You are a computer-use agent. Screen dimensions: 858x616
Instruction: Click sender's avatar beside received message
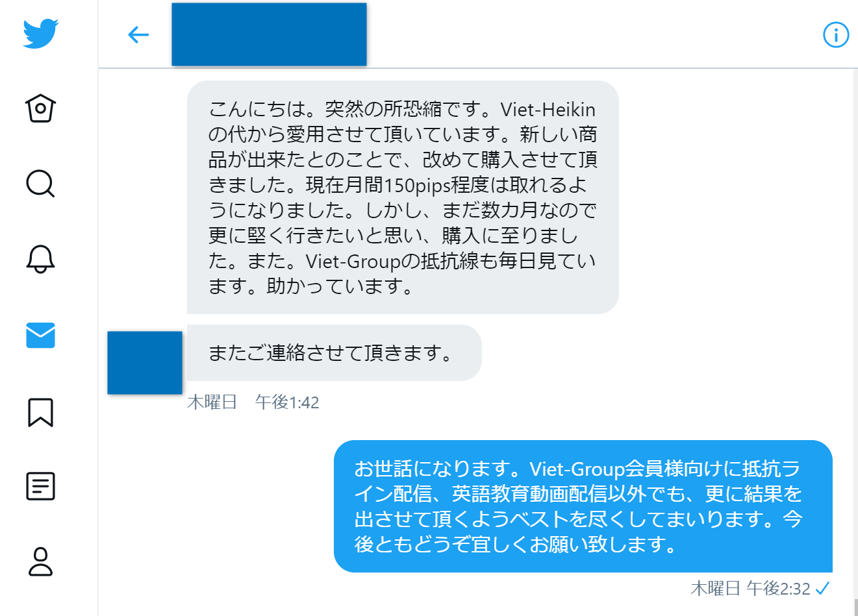(x=145, y=362)
